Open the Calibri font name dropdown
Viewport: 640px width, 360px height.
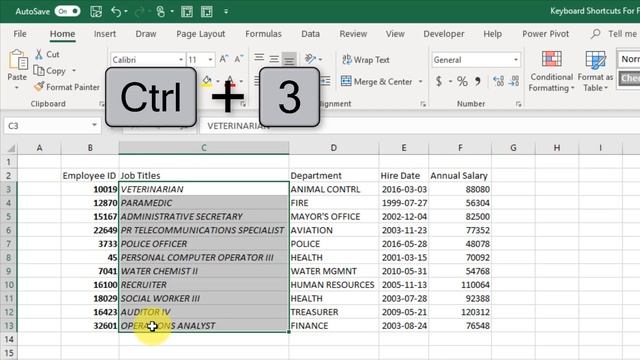[x=181, y=60]
